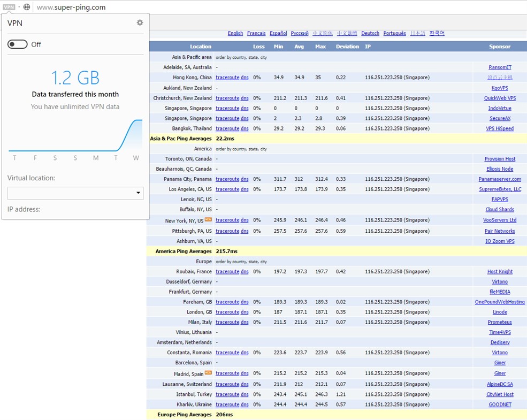Open fileMEDIA sponsor link
This screenshot has width=527, height=420.
(500, 292)
